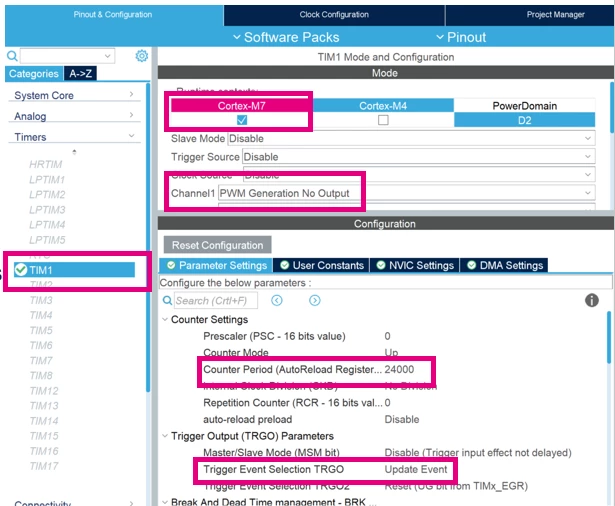Click the small collapse arrow above HRTIM
Screen dimensions: 615x506
point(75,152)
